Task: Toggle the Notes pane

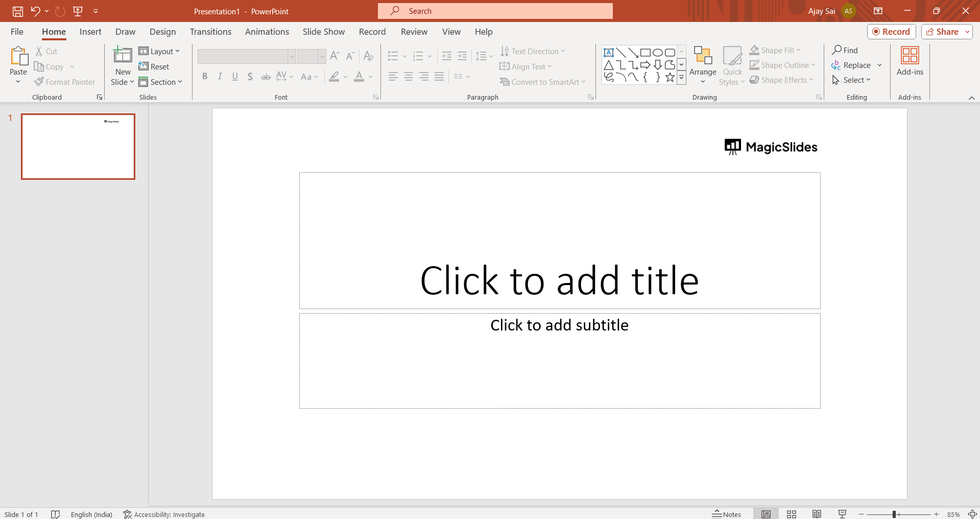Action: (727, 514)
